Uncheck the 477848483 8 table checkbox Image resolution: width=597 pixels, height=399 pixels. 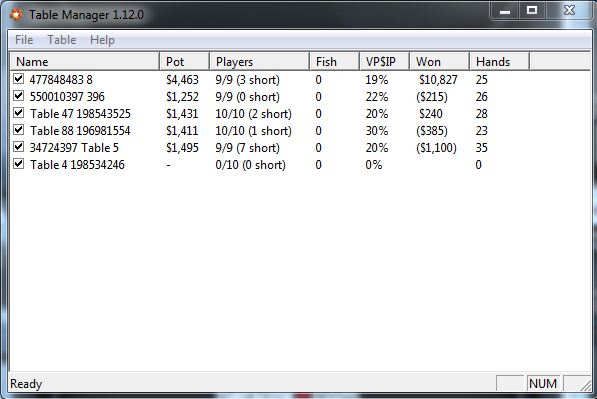click(19, 79)
